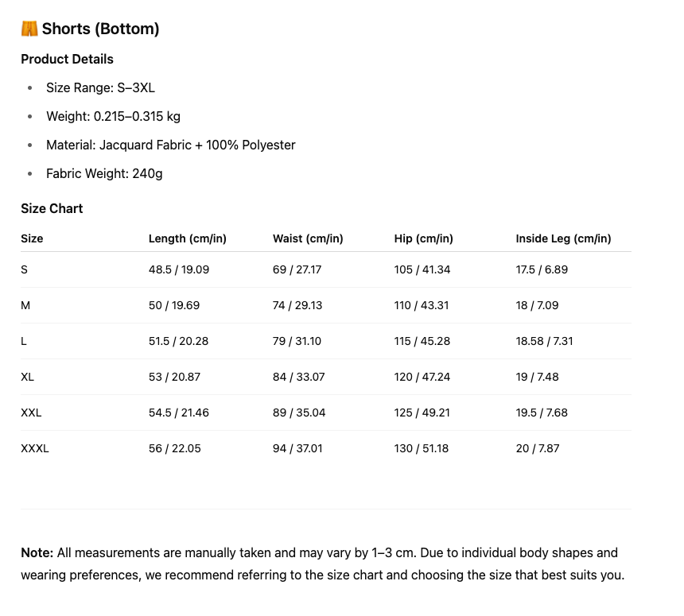Click the XL row length 53 / 20.87
This screenshot has height=616, width=684.
click(x=174, y=377)
